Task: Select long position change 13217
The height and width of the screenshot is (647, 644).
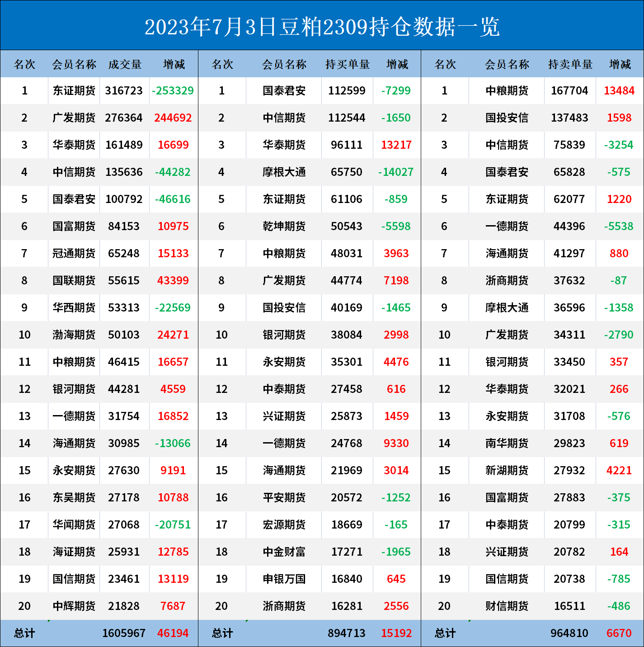Action: coord(396,145)
